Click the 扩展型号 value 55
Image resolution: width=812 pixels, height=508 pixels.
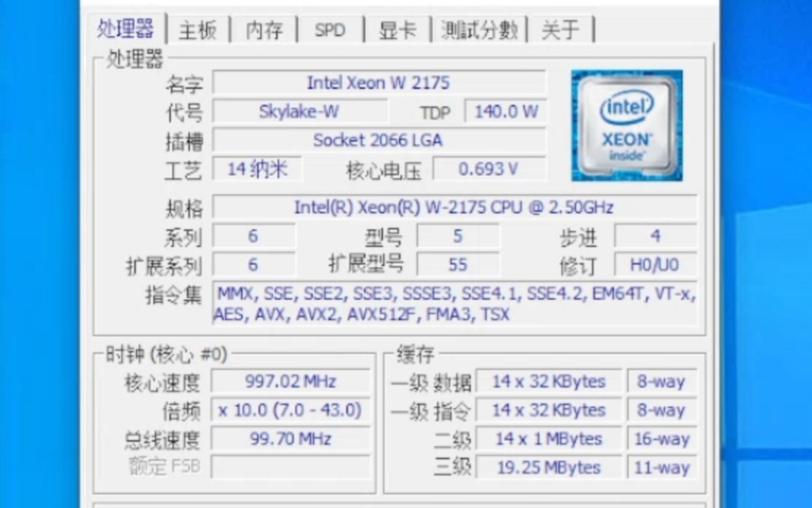458,265
